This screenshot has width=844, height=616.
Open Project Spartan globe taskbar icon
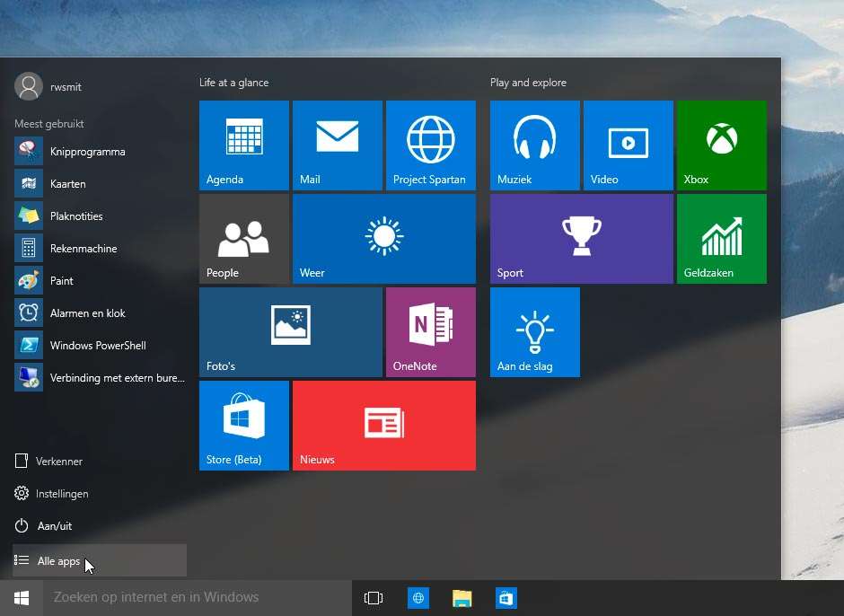(x=418, y=598)
